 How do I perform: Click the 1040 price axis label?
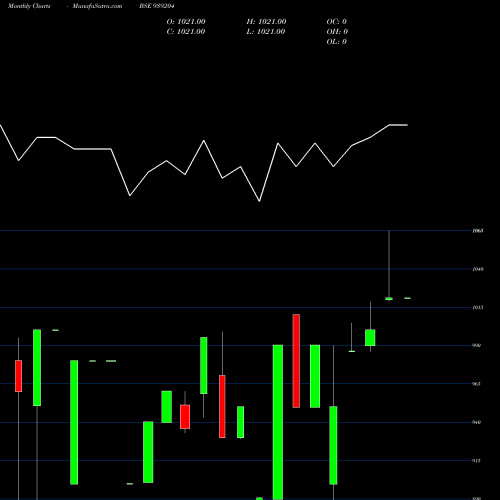pyautogui.click(x=478, y=269)
